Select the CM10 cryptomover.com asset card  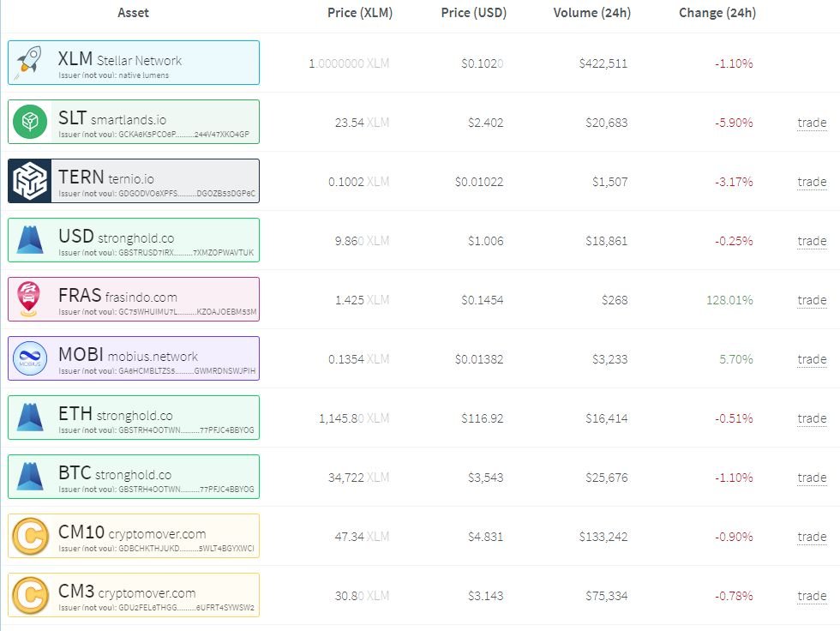point(134,536)
